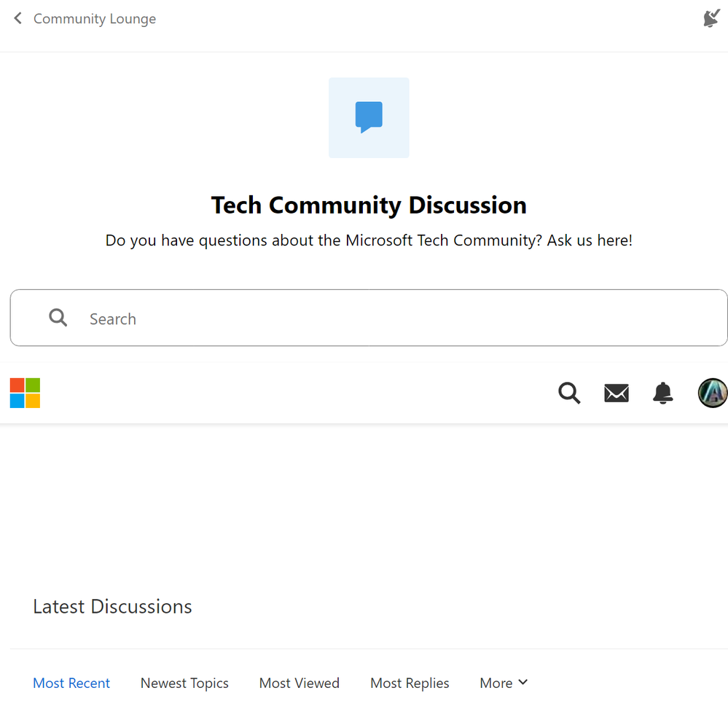The width and height of the screenshot is (728, 709).
Task: Click the subscribe bell with checkmark icon
Action: click(x=711, y=18)
